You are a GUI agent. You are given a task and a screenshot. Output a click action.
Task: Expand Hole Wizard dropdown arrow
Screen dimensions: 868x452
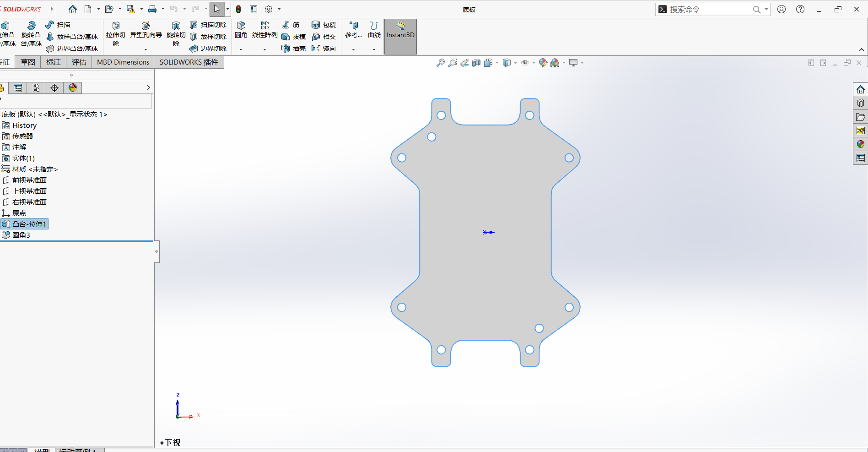[x=146, y=49]
